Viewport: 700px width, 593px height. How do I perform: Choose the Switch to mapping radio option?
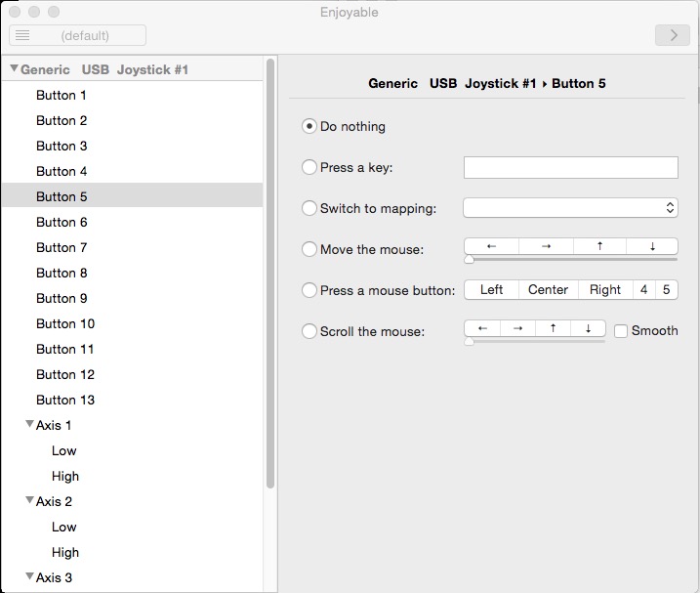coord(309,208)
